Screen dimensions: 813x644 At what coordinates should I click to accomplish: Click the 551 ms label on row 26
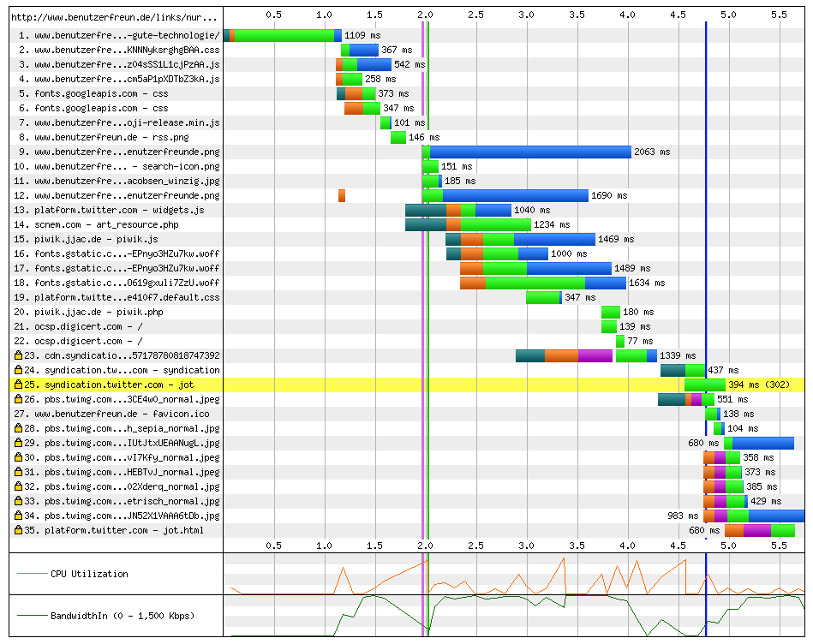pos(732,399)
